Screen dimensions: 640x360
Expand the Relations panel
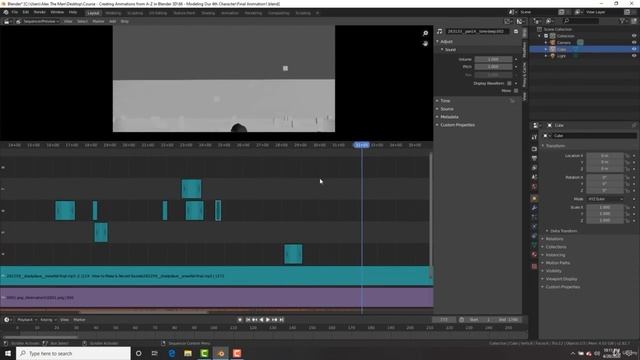[x=554, y=239]
